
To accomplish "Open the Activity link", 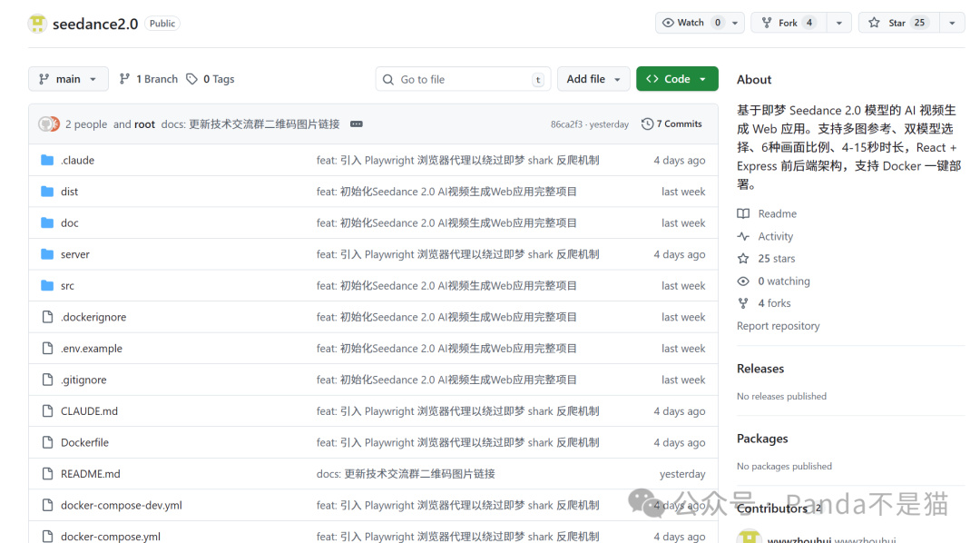I will coord(776,236).
